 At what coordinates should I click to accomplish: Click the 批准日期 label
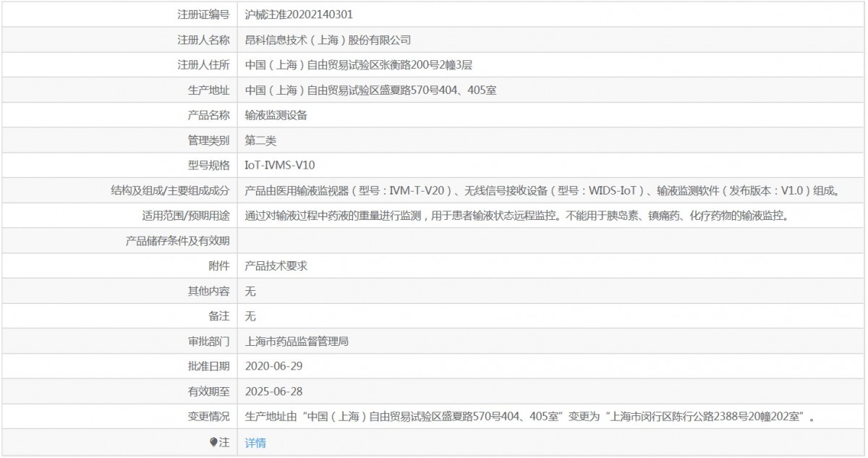click(x=208, y=367)
